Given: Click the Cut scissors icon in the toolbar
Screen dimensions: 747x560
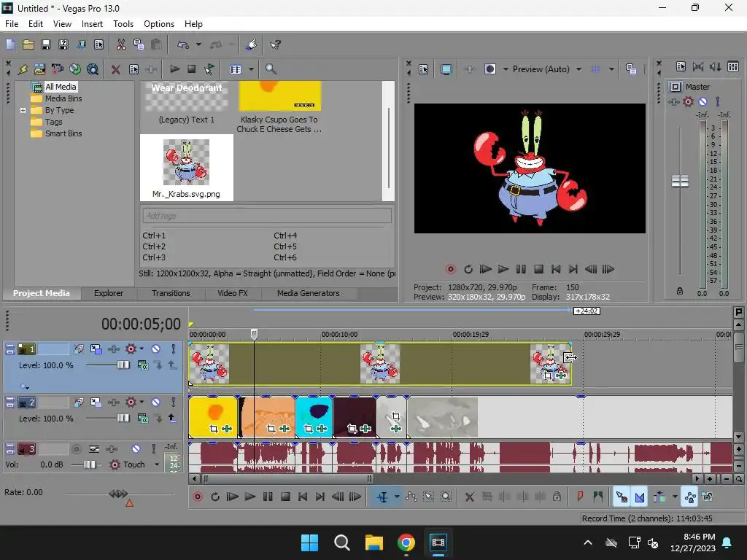Looking at the screenshot, I should coord(121,44).
